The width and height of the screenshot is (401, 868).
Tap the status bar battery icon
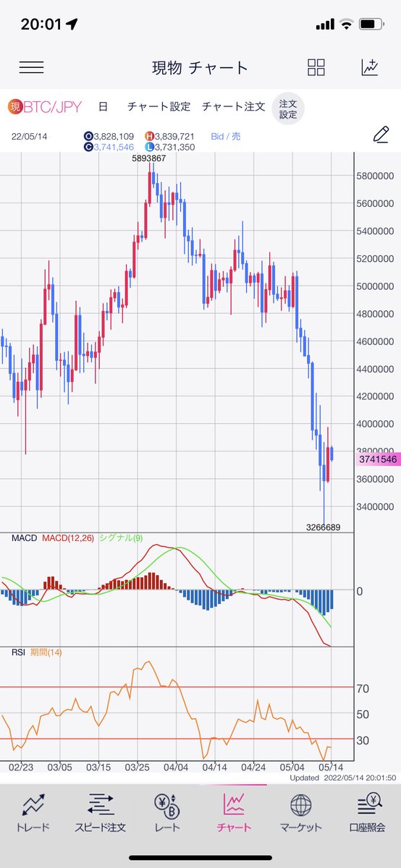(x=370, y=25)
